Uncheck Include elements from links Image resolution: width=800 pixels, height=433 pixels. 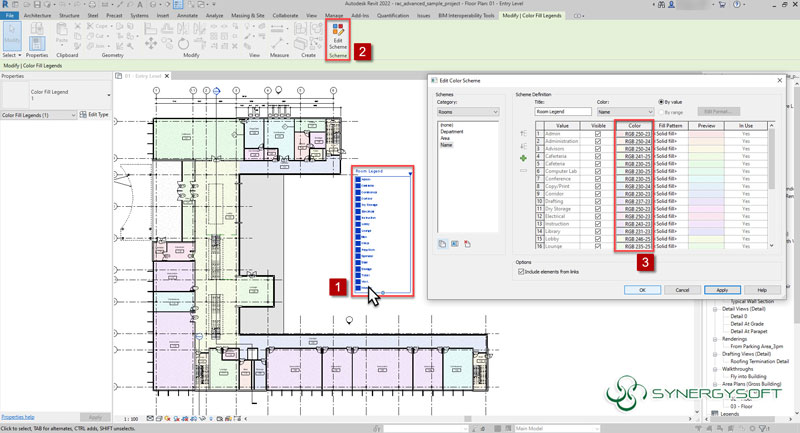(521, 270)
